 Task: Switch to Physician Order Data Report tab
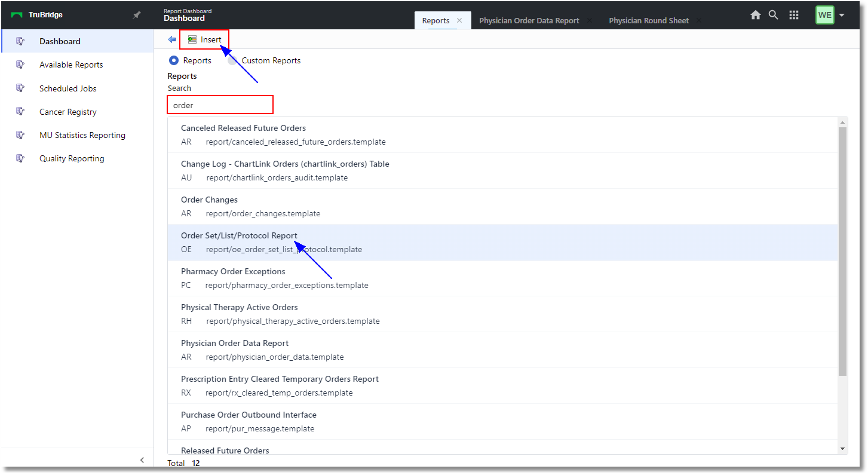(x=529, y=20)
